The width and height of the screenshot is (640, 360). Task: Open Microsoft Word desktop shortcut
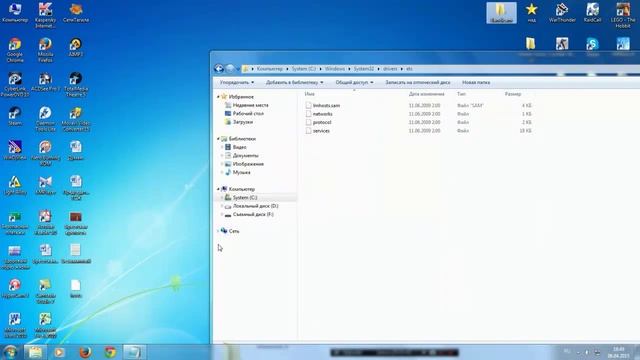[15, 325]
